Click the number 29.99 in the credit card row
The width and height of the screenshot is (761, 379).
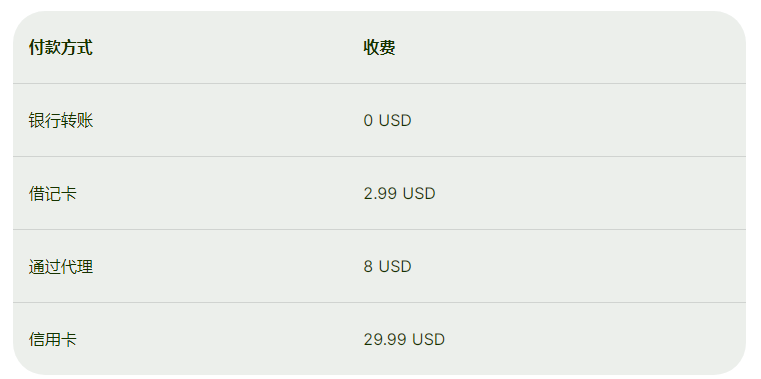[x=385, y=339]
